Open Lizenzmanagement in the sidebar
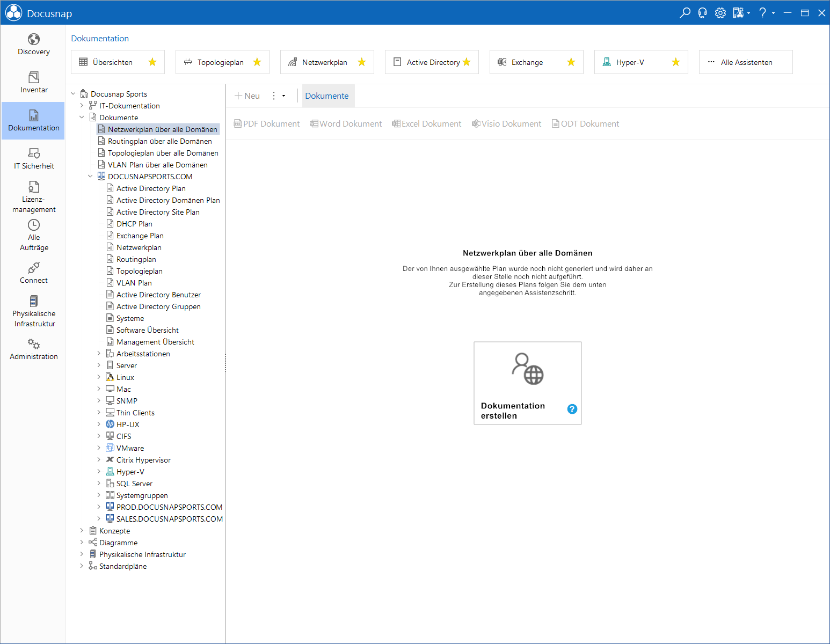The image size is (830, 644). 33,197
